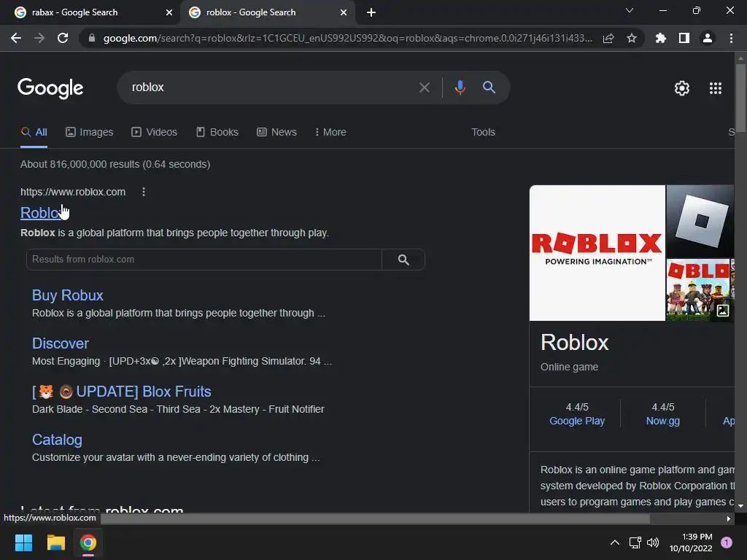This screenshot has width=747, height=560.
Task: View site information padlock icon
Action: point(92,38)
